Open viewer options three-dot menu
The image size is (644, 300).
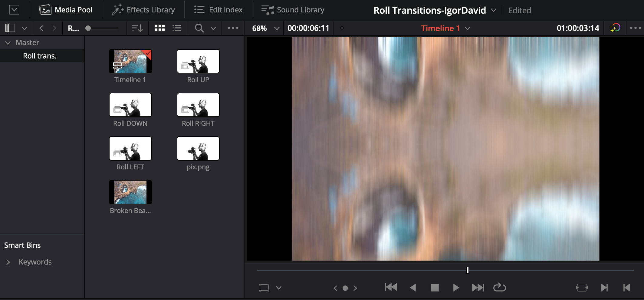(635, 28)
